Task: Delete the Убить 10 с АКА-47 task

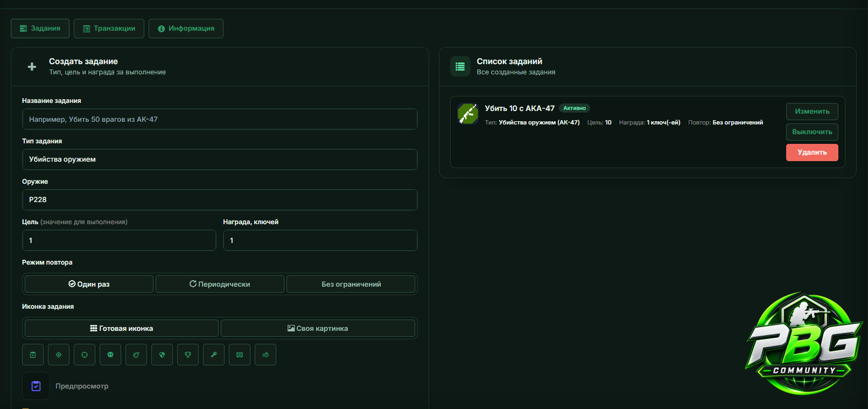Action: 812,152
